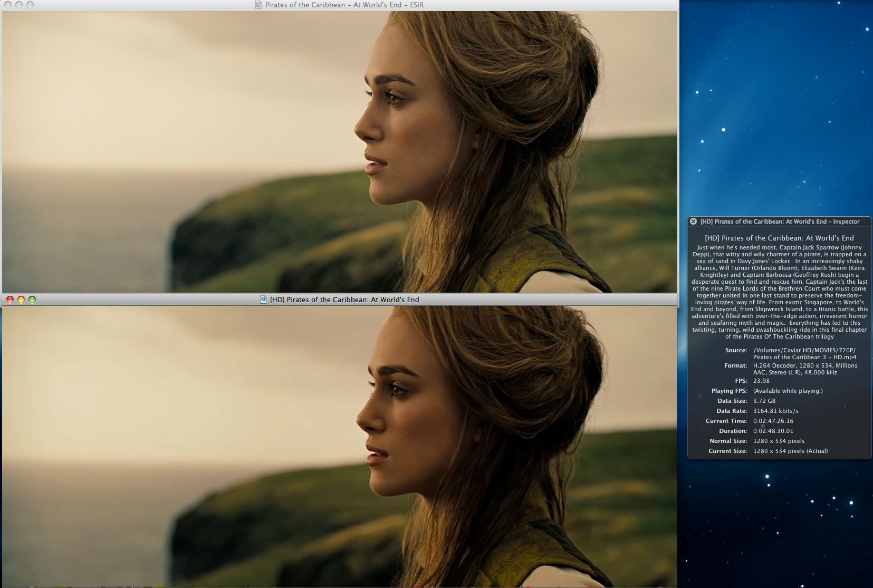Click the Normal Size value in the Inspector
Viewport: 873px width, 588px height.
[x=779, y=441]
